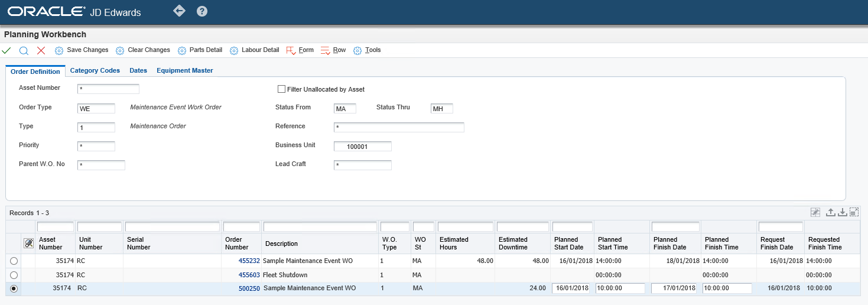The width and height of the screenshot is (868, 305).
Task: Select radio button for order 455232
Action: (x=14, y=261)
